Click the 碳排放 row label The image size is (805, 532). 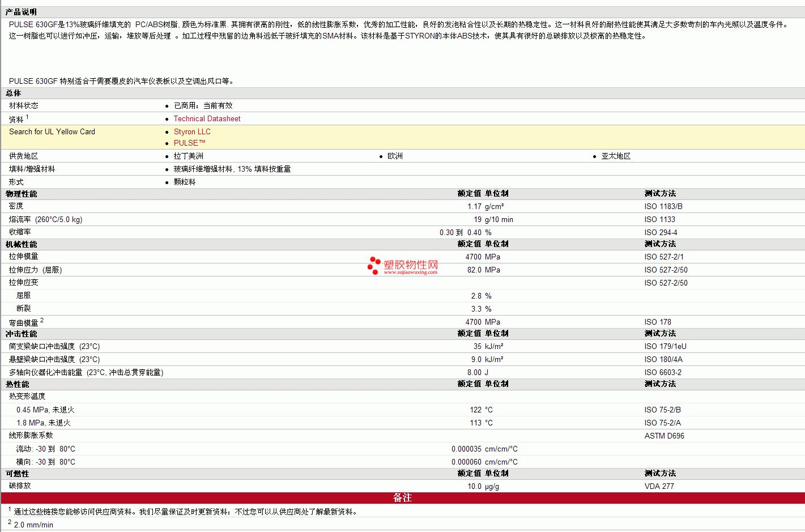(20, 486)
